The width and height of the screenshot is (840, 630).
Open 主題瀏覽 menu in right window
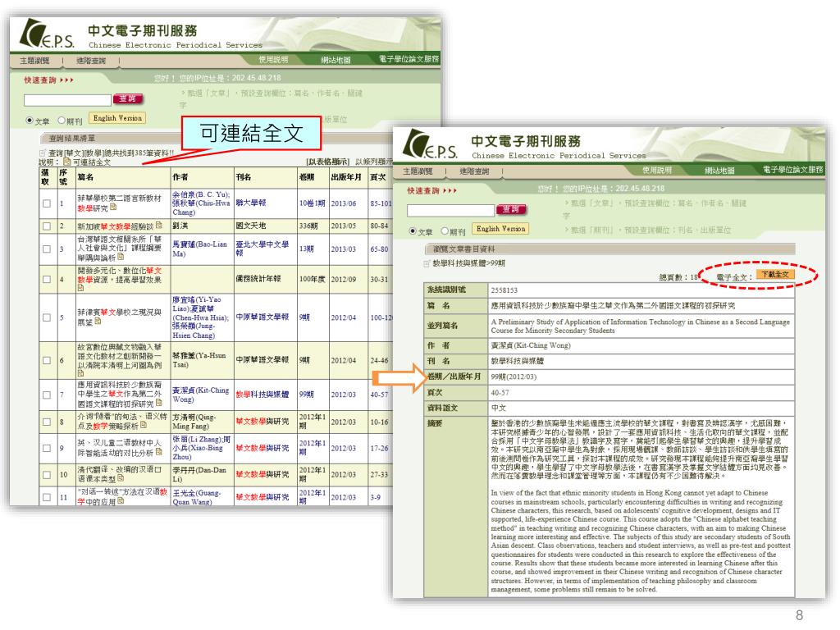[418, 171]
